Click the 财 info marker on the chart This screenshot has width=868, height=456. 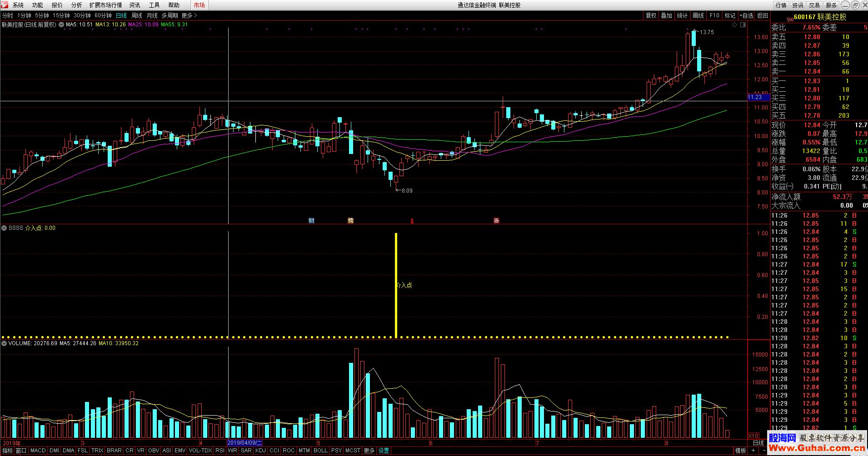tap(311, 221)
